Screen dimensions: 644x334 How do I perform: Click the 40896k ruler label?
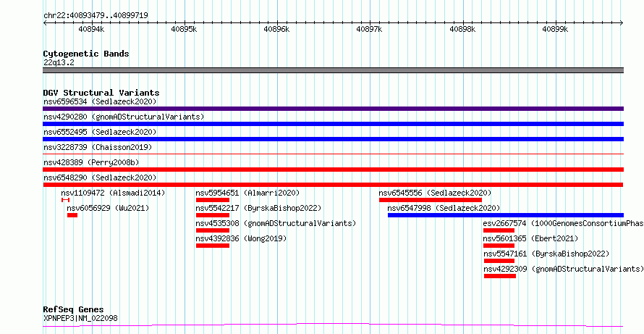pyautogui.click(x=277, y=29)
